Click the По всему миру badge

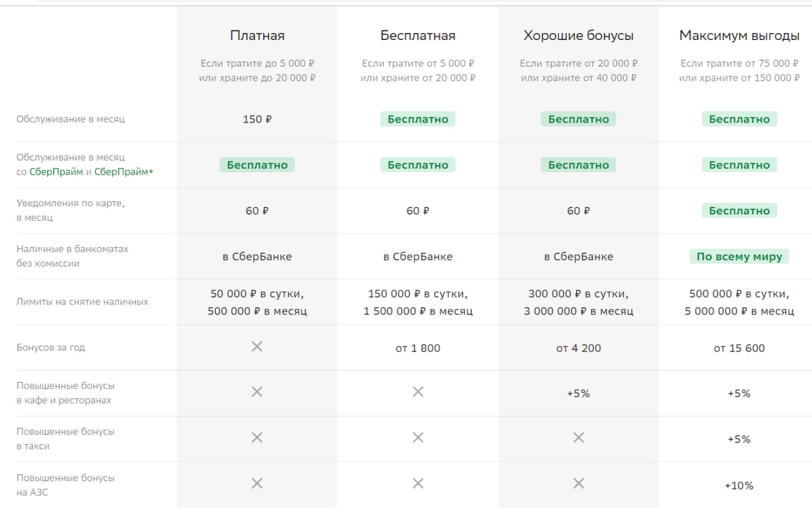(739, 257)
